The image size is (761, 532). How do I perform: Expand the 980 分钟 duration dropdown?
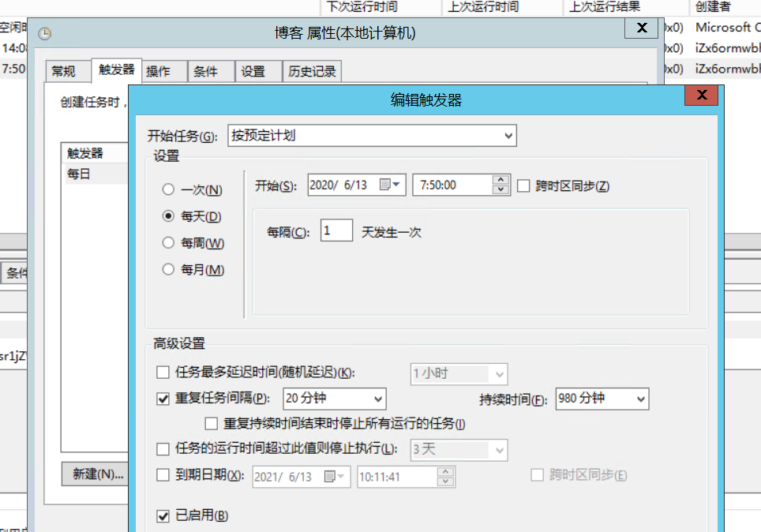[602, 399]
